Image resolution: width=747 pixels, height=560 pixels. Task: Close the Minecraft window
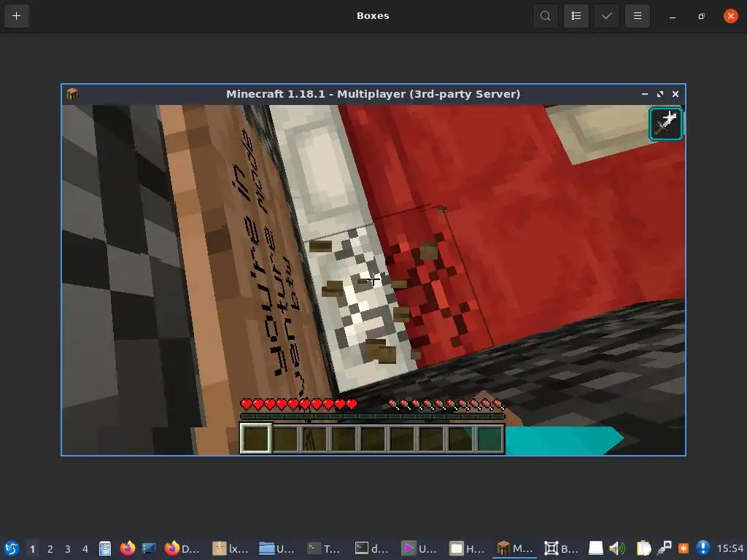[x=675, y=94]
